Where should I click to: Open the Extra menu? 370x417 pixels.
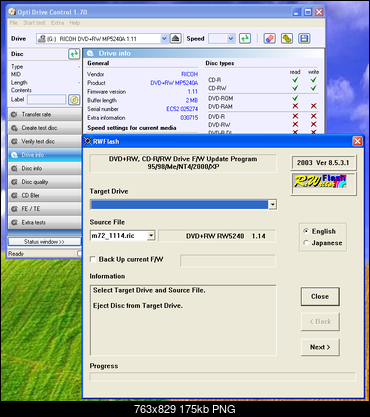(57, 23)
